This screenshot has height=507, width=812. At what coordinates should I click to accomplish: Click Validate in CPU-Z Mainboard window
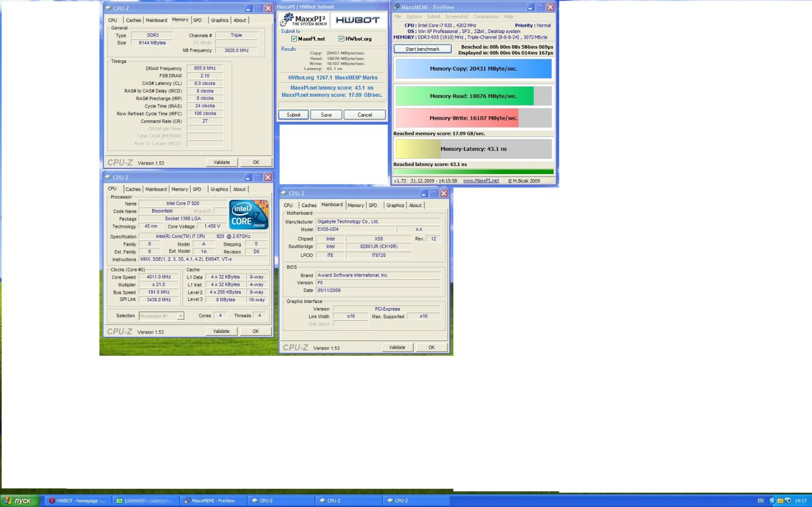pyautogui.click(x=397, y=348)
